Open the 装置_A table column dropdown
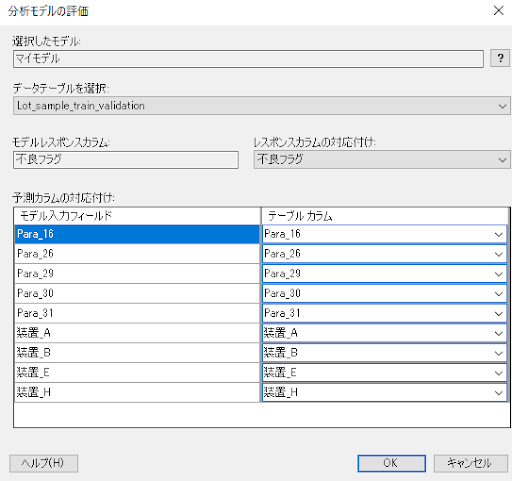512x481 pixels. 385,333
